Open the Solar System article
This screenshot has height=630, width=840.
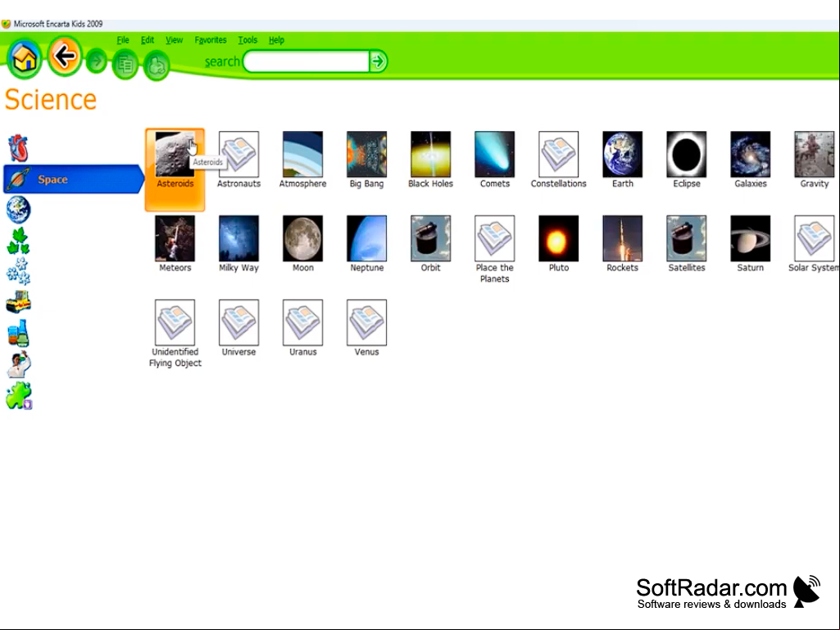[x=814, y=244]
